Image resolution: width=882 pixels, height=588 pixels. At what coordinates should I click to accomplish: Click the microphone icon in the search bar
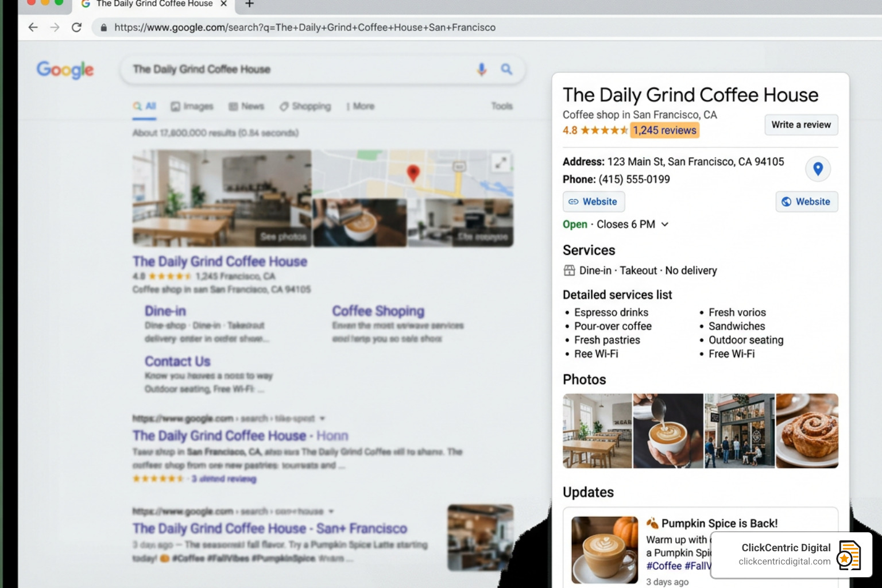pyautogui.click(x=481, y=69)
